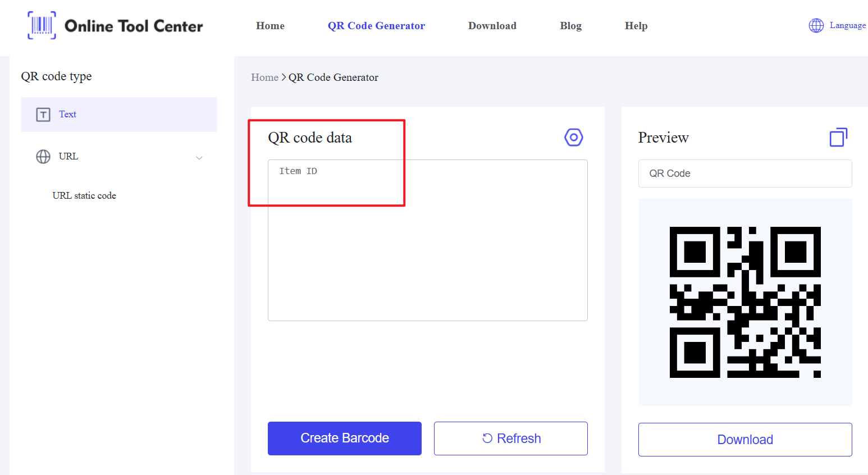The image size is (868, 475).
Task: Open the Help menu item
Action: coord(636,26)
